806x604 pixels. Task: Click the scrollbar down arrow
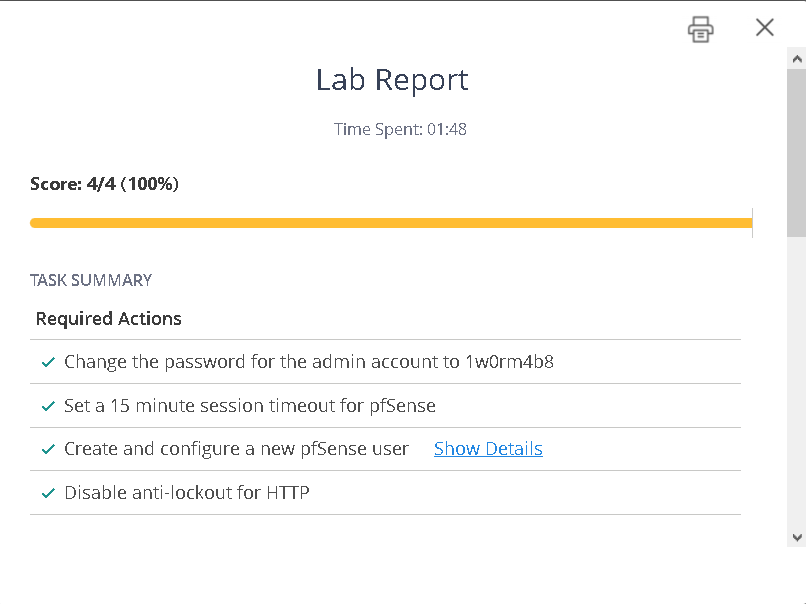(x=796, y=537)
